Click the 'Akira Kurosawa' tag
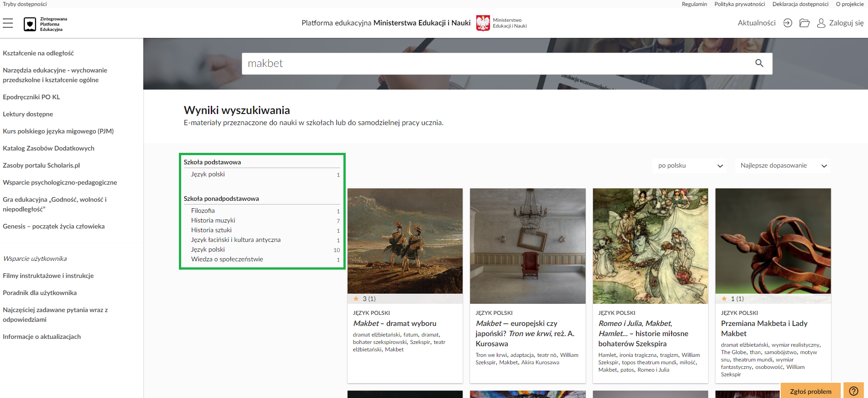The image size is (868, 398). click(540, 362)
